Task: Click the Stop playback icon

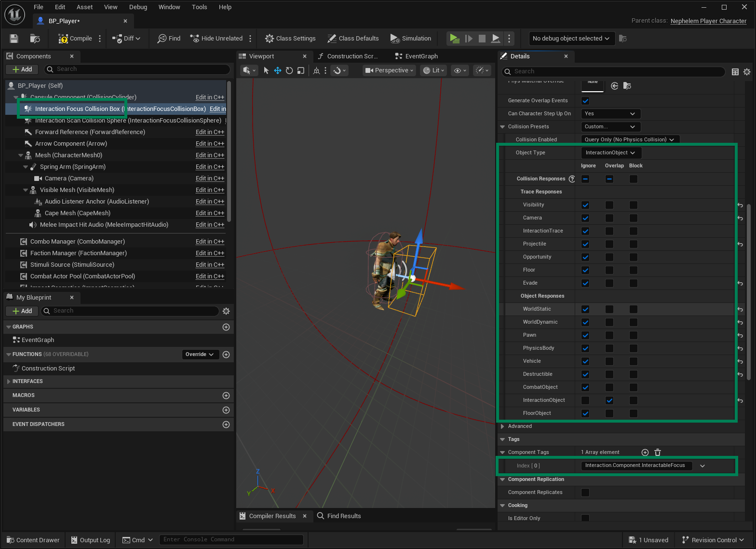Action: click(482, 39)
